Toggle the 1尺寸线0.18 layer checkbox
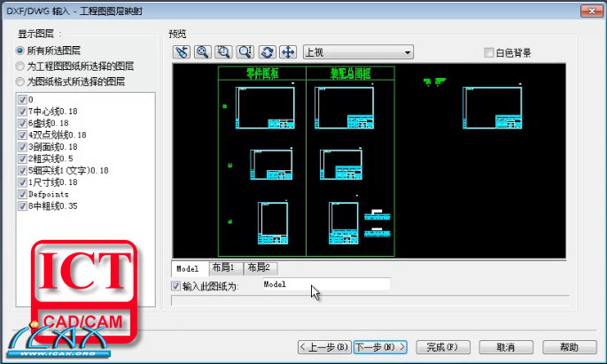This screenshot has height=364, width=607. tap(22, 182)
